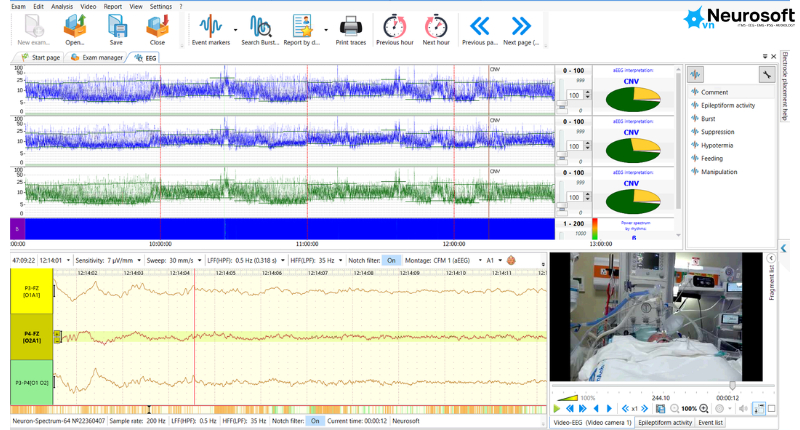The image size is (800, 430).
Task: Open the Event markers tool
Action: point(211,30)
